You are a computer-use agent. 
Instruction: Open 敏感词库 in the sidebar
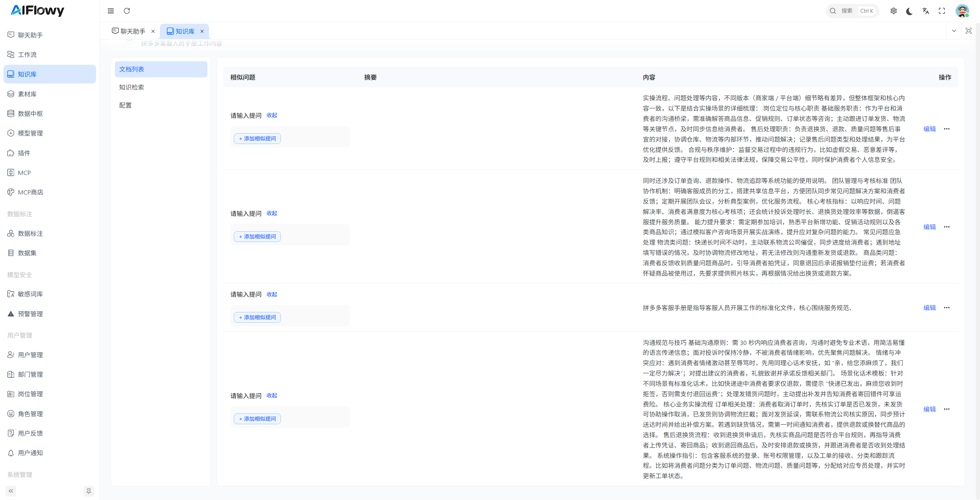coord(30,294)
